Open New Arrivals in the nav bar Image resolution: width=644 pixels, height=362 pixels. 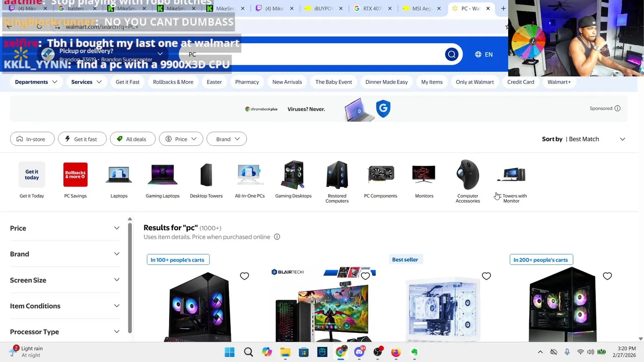(287, 82)
